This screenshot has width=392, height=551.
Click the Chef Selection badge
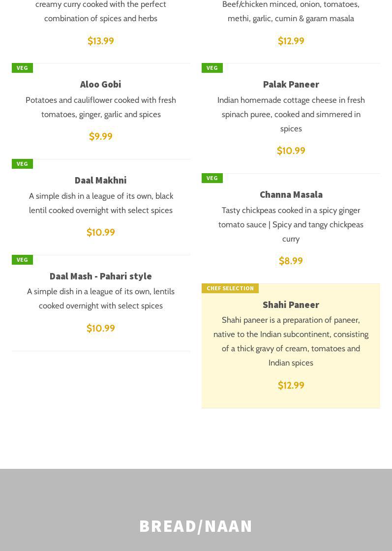pyautogui.click(x=230, y=288)
